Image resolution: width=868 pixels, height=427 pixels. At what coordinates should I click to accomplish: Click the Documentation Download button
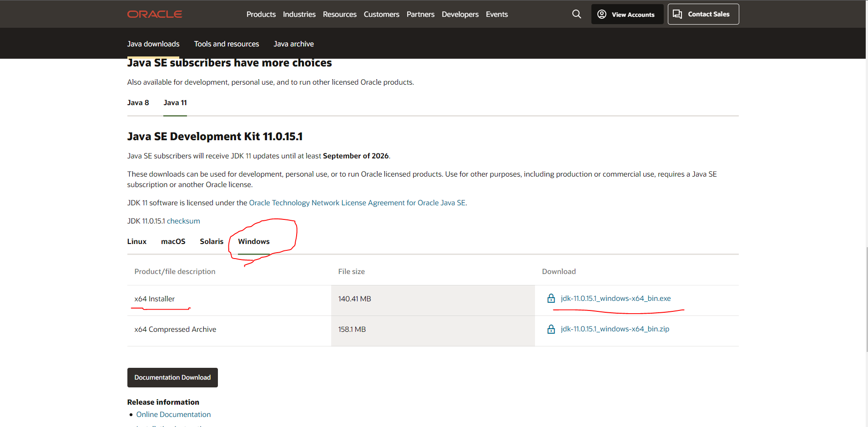point(172,377)
